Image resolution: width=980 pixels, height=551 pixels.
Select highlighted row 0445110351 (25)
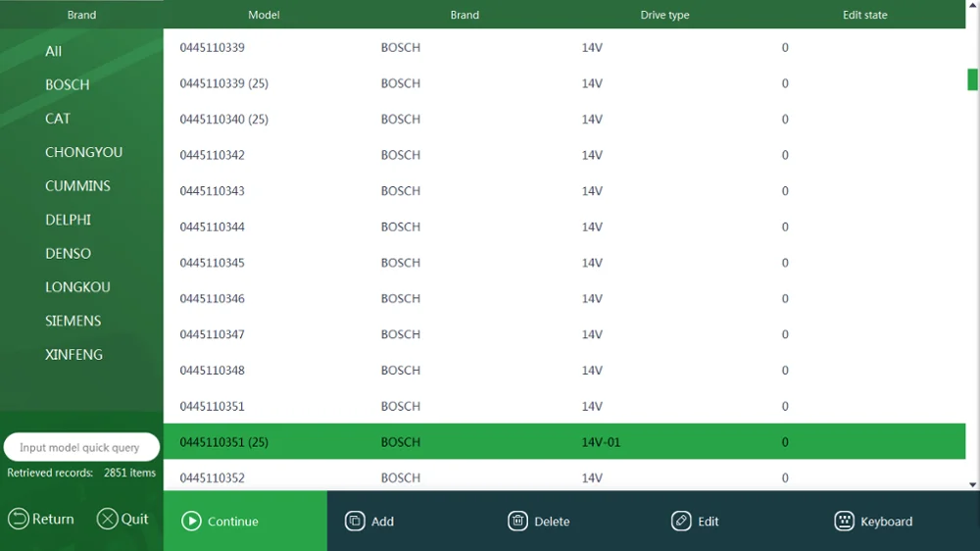coord(564,441)
